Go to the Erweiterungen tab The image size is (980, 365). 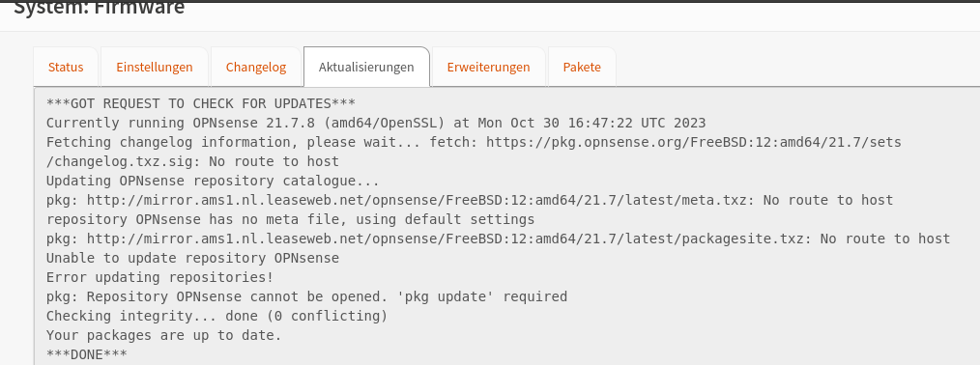point(488,68)
